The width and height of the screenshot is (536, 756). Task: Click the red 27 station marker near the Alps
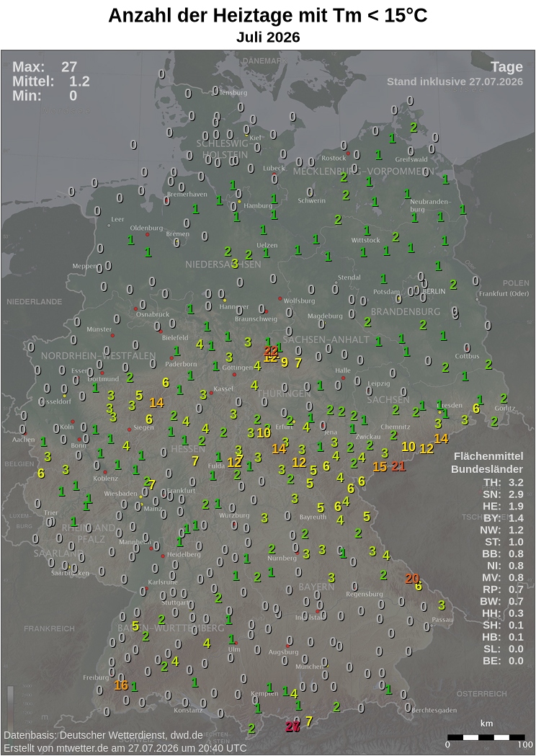[292, 726]
